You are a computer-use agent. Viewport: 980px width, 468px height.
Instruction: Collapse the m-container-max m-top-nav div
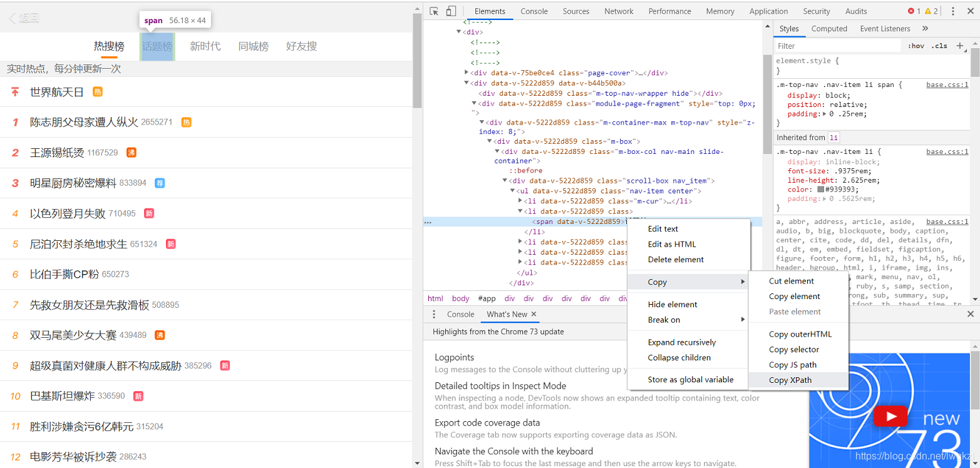pyautogui.click(x=482, y=123)
